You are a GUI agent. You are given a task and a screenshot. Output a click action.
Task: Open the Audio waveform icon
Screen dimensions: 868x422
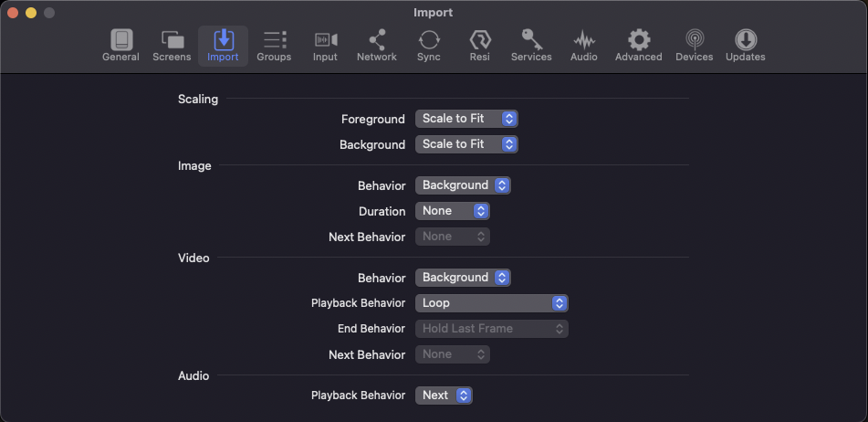[584, 40]
